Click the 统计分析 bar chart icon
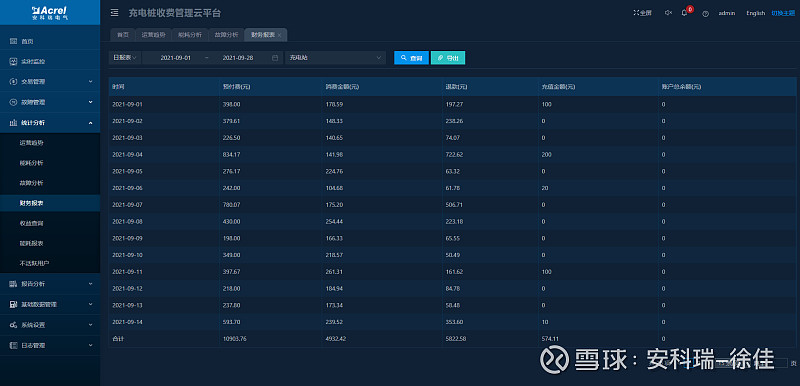This screenshot has width=800, height=386. click(14, 122)
